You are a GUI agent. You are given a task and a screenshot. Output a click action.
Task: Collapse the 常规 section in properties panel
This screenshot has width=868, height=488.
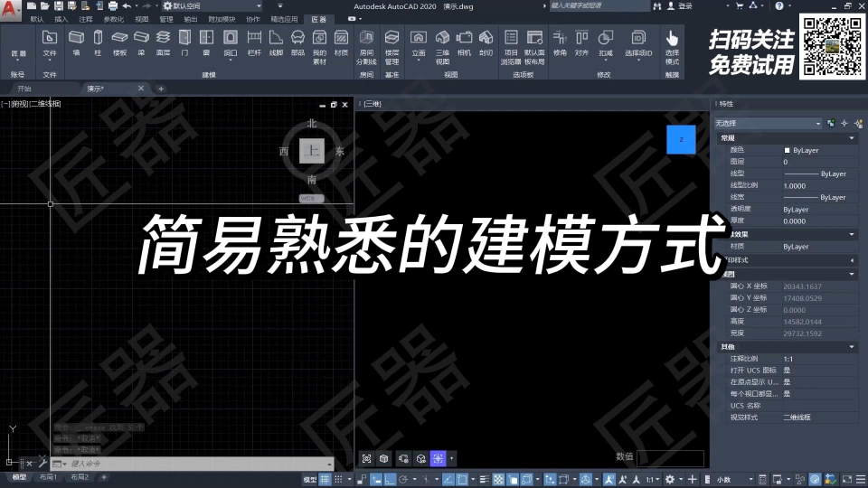pyautogui.click(x=852, y=137)
